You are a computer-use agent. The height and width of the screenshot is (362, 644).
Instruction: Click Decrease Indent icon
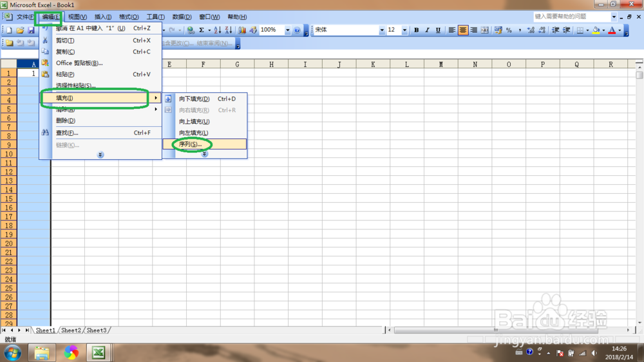click(x=556, y=30)
